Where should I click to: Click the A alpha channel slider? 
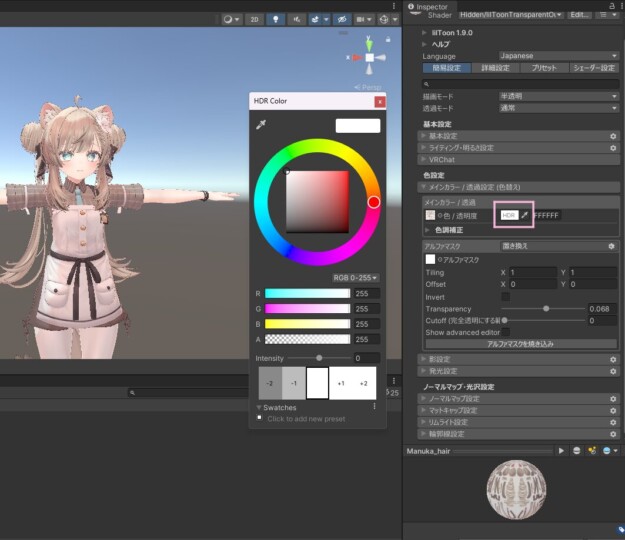[307, 339]
